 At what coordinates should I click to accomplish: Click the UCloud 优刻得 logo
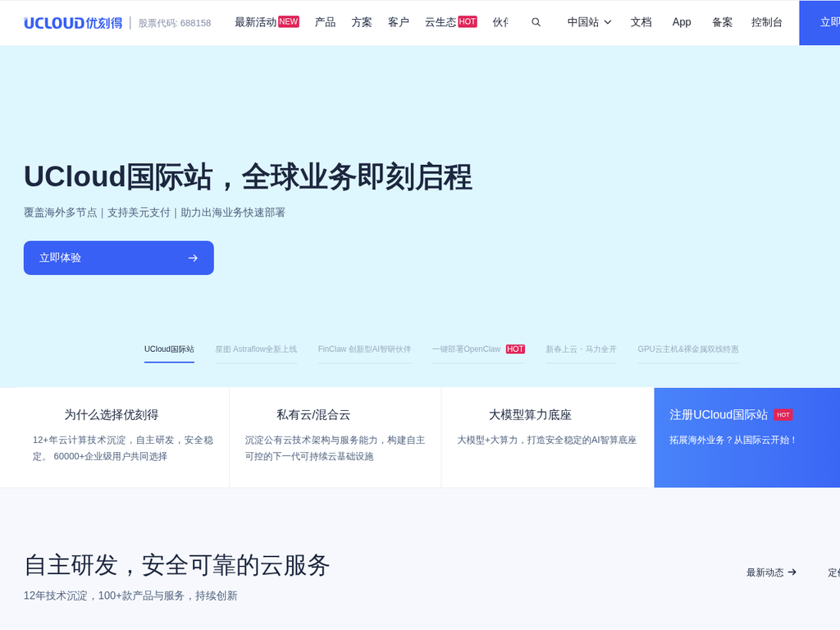73,22
